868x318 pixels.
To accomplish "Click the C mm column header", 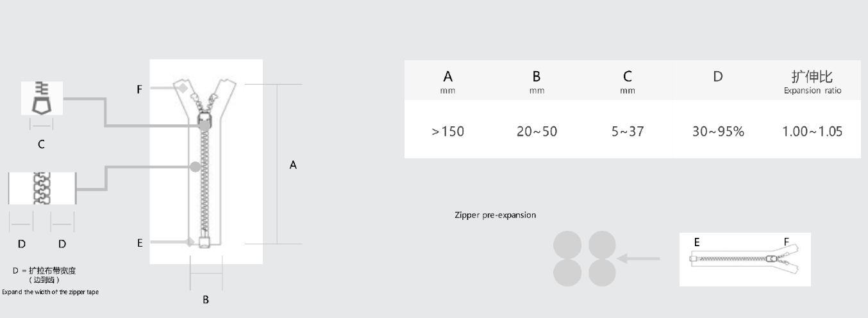I will 628,82.
